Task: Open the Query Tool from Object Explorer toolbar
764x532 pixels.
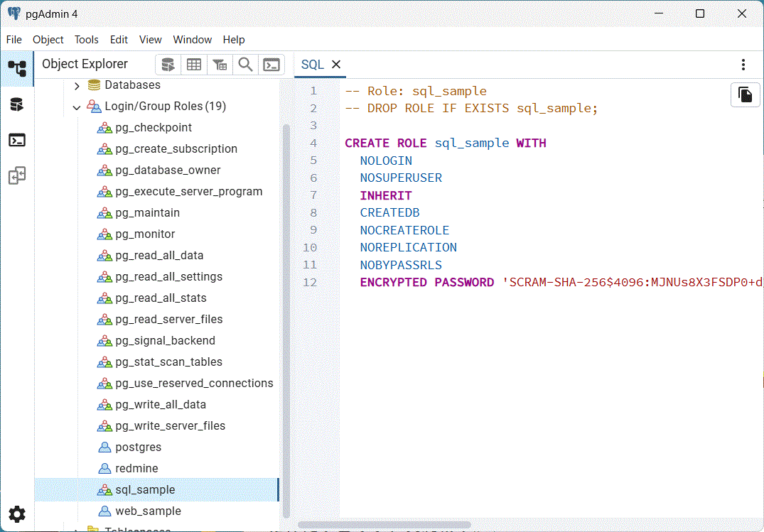Action: (168, 65)
